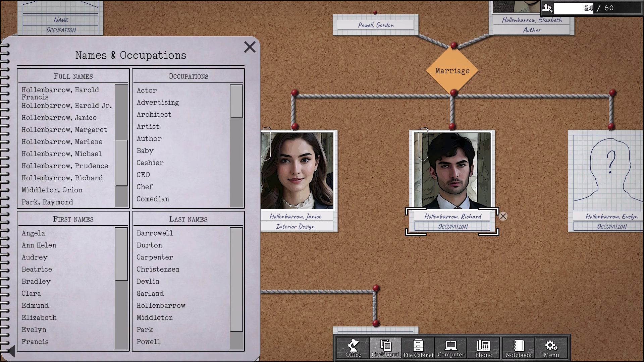Select Hollenbarrow, Michael from Full Names
The width and height of the screenshot is (644, 362).
point(61,154)
